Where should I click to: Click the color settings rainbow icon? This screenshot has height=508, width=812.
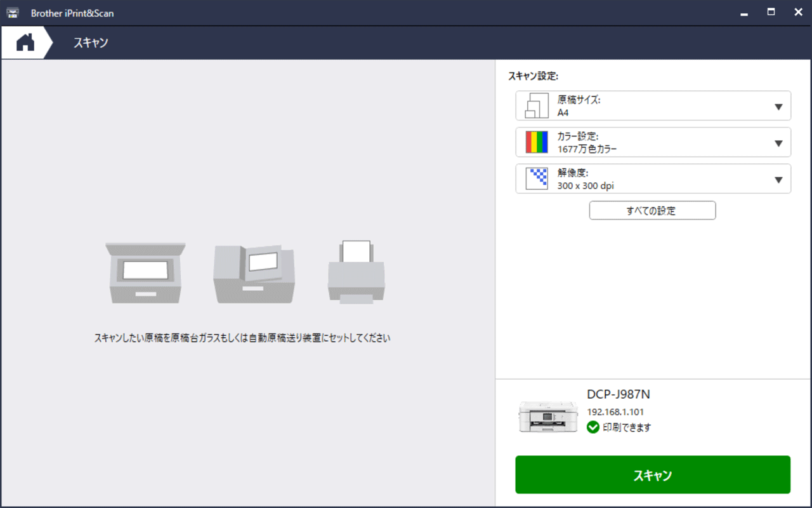[x=535, y=142]
